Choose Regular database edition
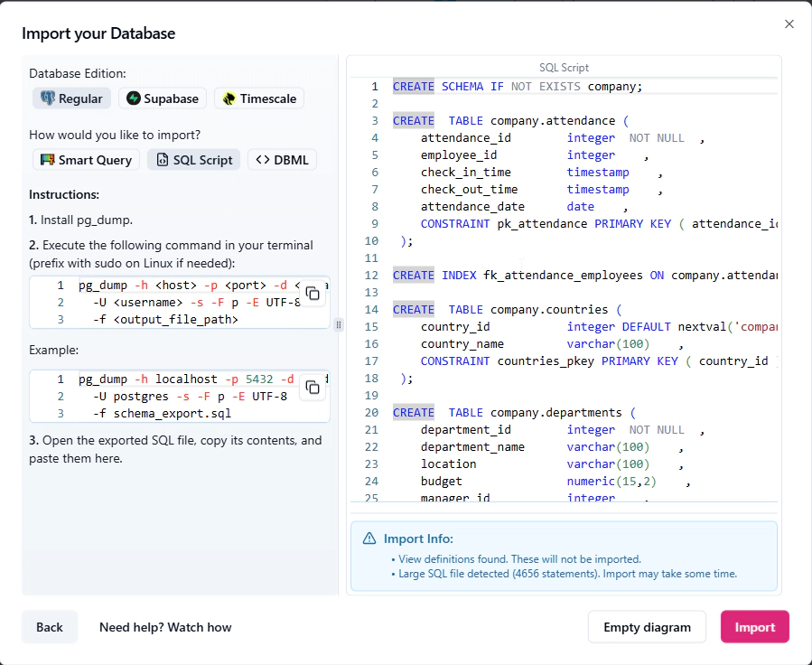 point(71,98)
